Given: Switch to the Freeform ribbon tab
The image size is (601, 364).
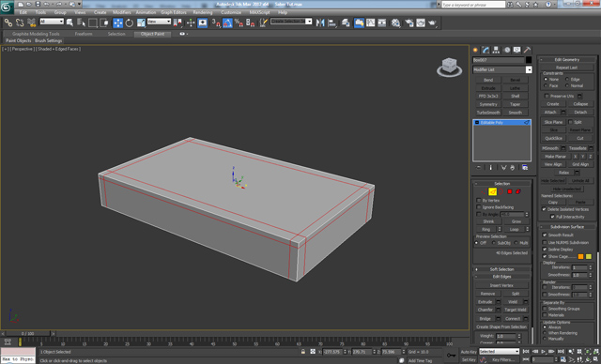Looking at the screenshot, I should pyautogui.click(x=84, y=34).
